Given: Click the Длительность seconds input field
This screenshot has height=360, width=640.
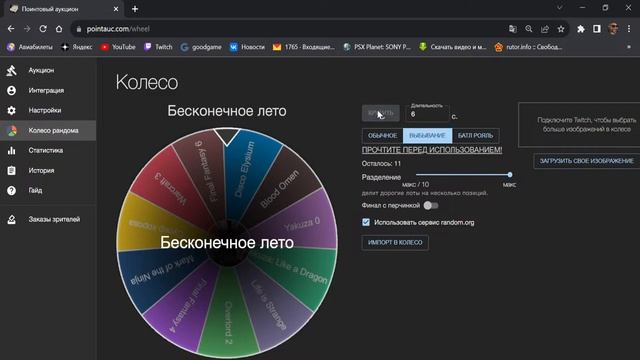Looking at the screenshot, I should (427, 113).
